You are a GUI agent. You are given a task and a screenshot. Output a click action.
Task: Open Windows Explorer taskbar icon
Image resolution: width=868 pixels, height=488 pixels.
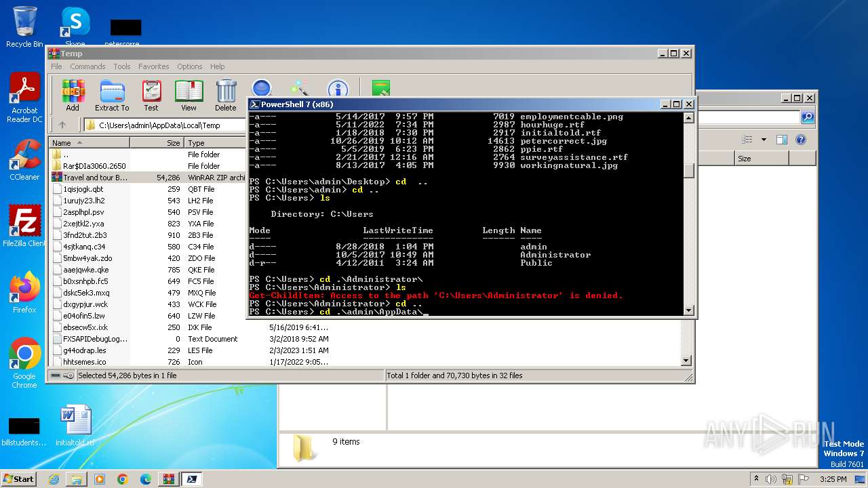click(77, 479)
